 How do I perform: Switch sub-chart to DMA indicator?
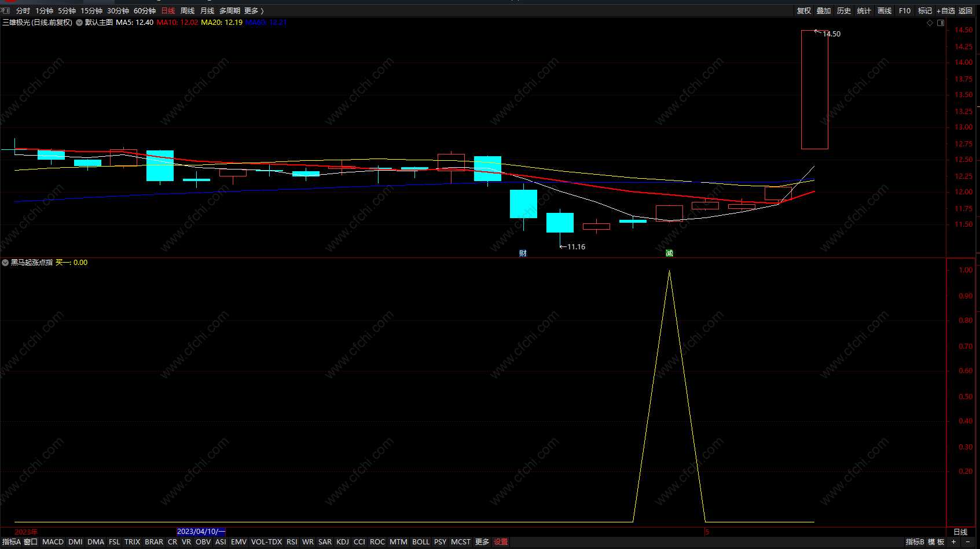pyautogui.click(x=96, y=542)
